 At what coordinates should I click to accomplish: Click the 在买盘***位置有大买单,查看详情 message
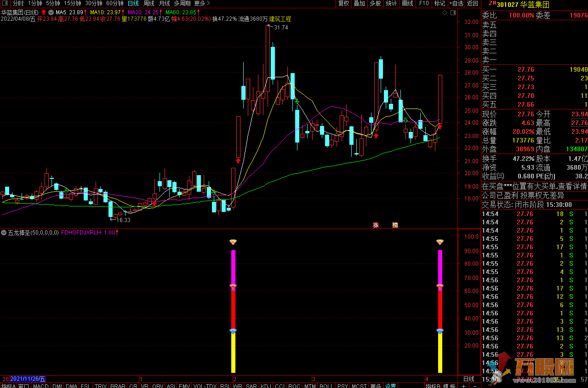534,186
